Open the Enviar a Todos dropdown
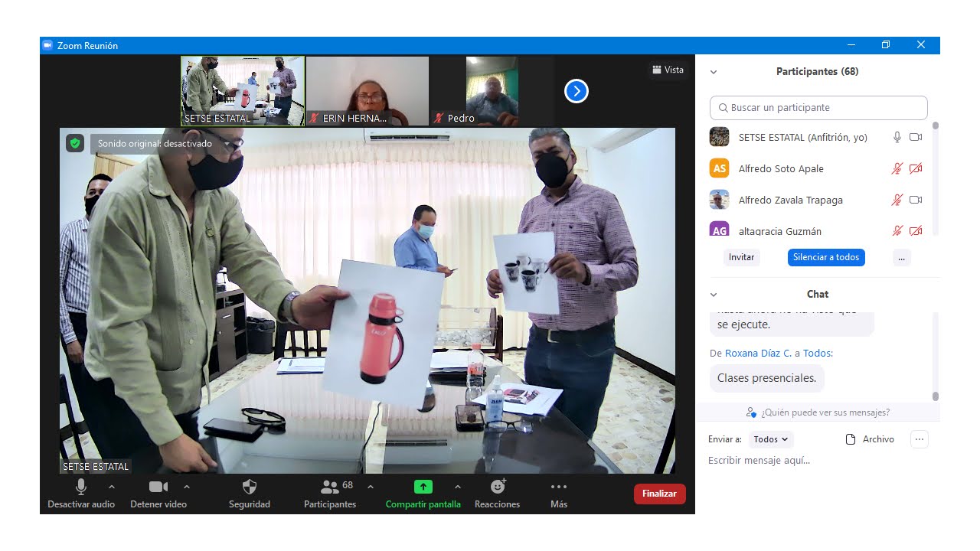 click(771, 439)
